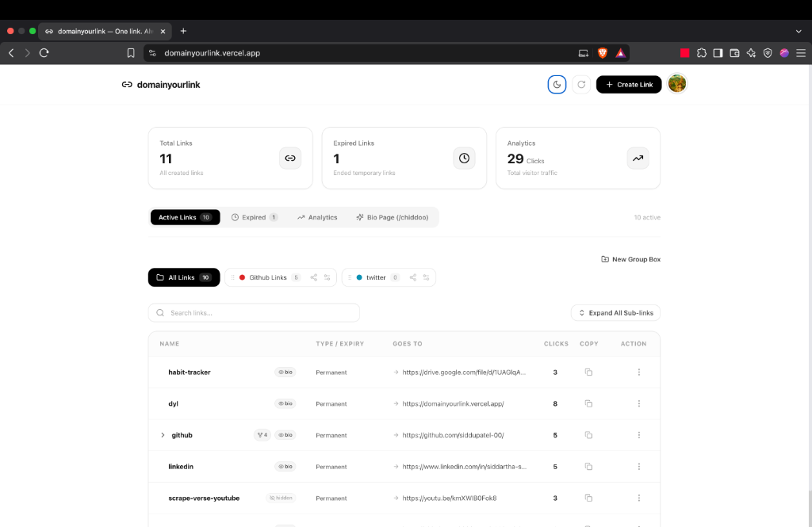Click the Analytics trend arrow icon

638,158
